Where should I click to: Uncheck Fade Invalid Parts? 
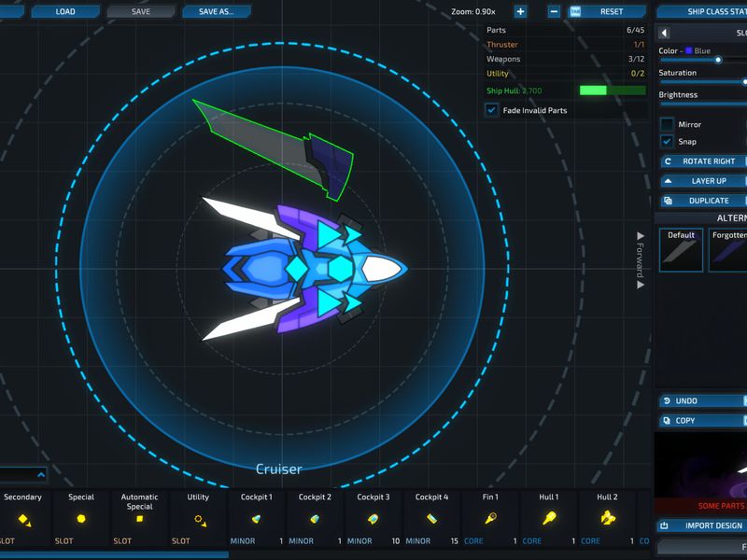click(x=492, y=110)
